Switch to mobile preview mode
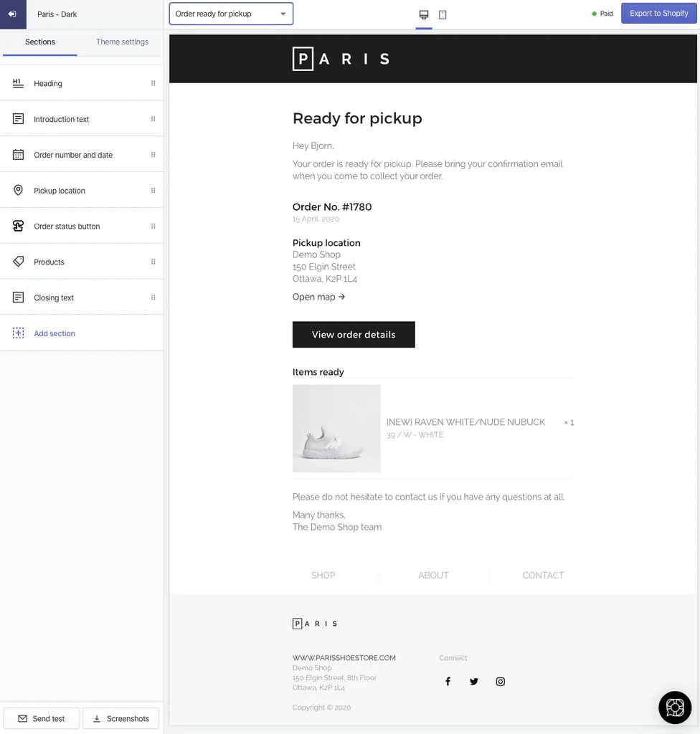 coord(443,14)
